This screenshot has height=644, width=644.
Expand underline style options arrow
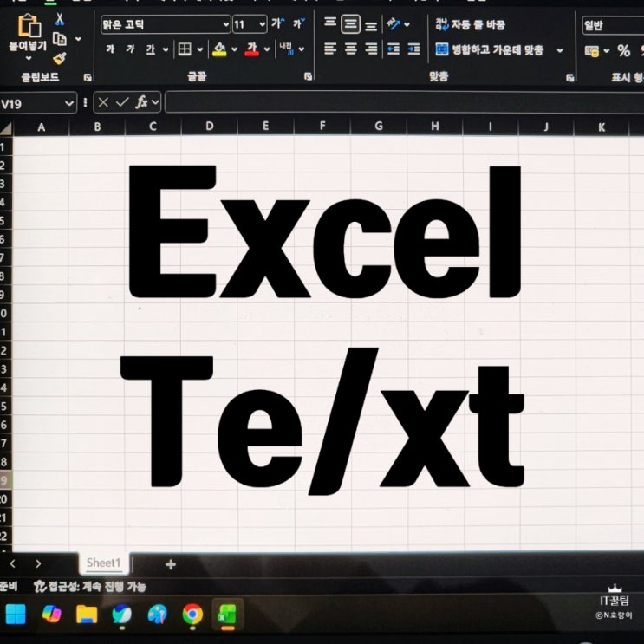click(166, 49)
